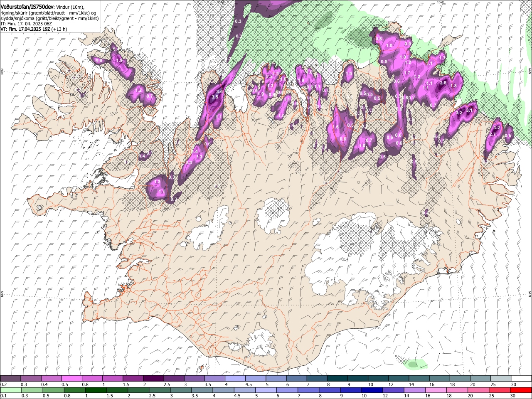
Task: Select the bottom-row legend swatch between 3.5 and 4
Action: (202, 390)
